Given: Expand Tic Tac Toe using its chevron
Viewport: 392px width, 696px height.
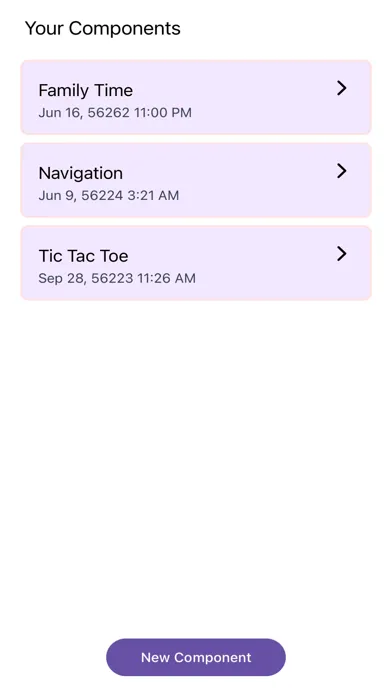Looking at the screenshot, I should (x=341, y=254).
